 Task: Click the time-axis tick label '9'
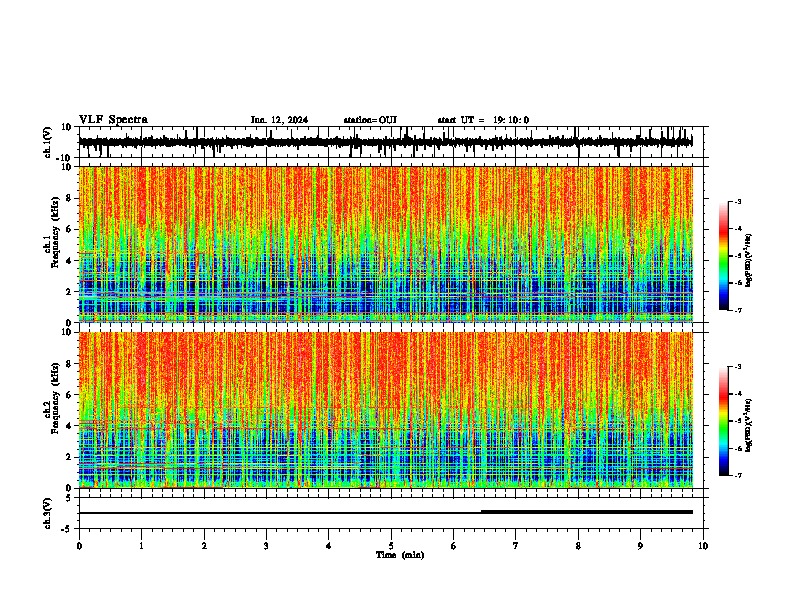(640, 546)
